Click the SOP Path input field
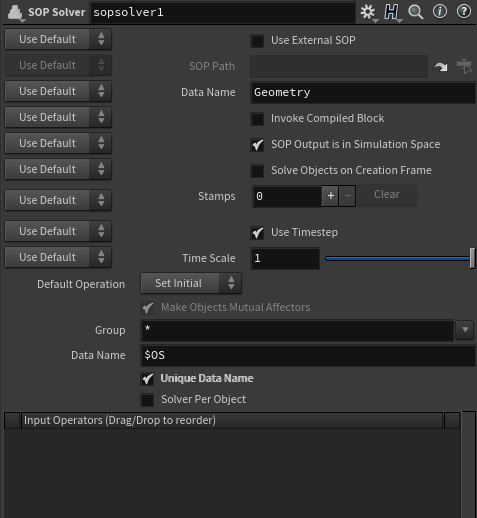The width and height of the screenshot is (477, 518). [339, 67]
